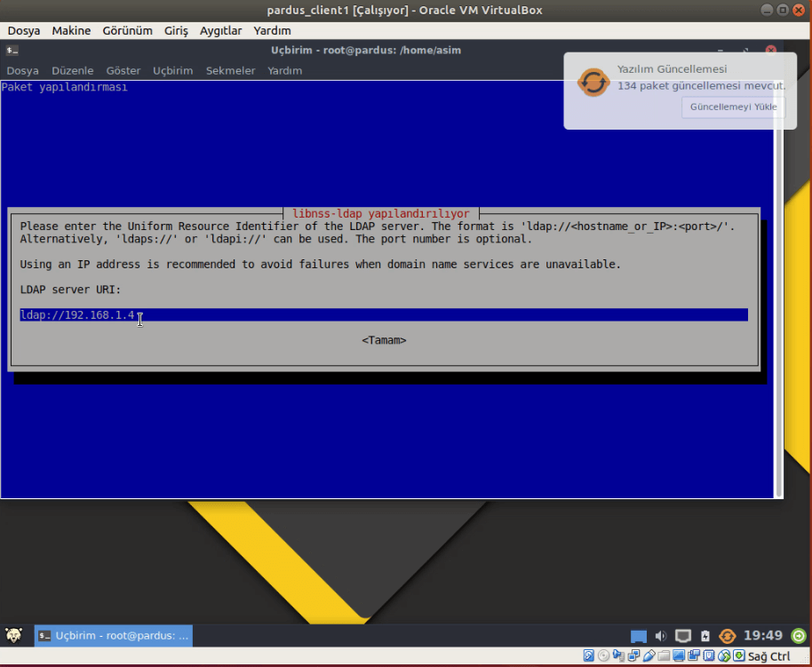Screen dimensions: 812x667
Task: Open the Pardus leopard application menu
Action: coord(14,635)
